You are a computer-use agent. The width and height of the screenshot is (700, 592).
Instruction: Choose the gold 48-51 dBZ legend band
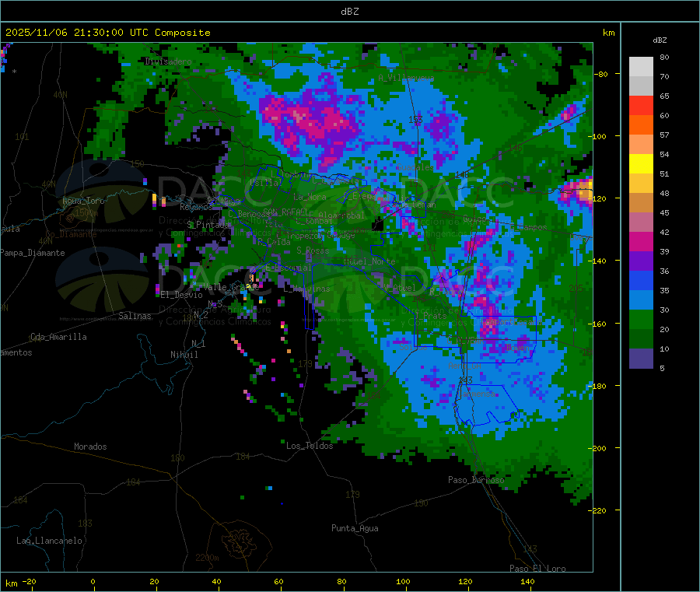(641, 184)
